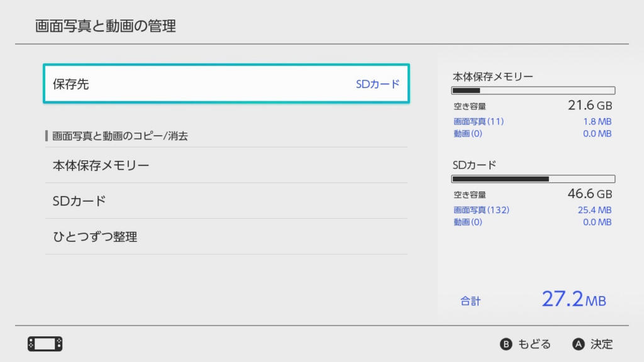
Task: Click the 動画(0) entry below 画面写真(132)
Action: (x=468, y=222)
